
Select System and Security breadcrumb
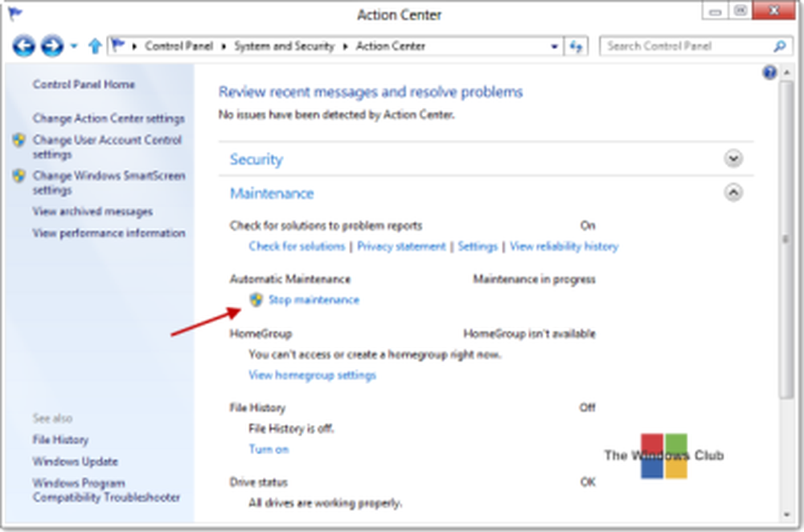tap(283, 47)
